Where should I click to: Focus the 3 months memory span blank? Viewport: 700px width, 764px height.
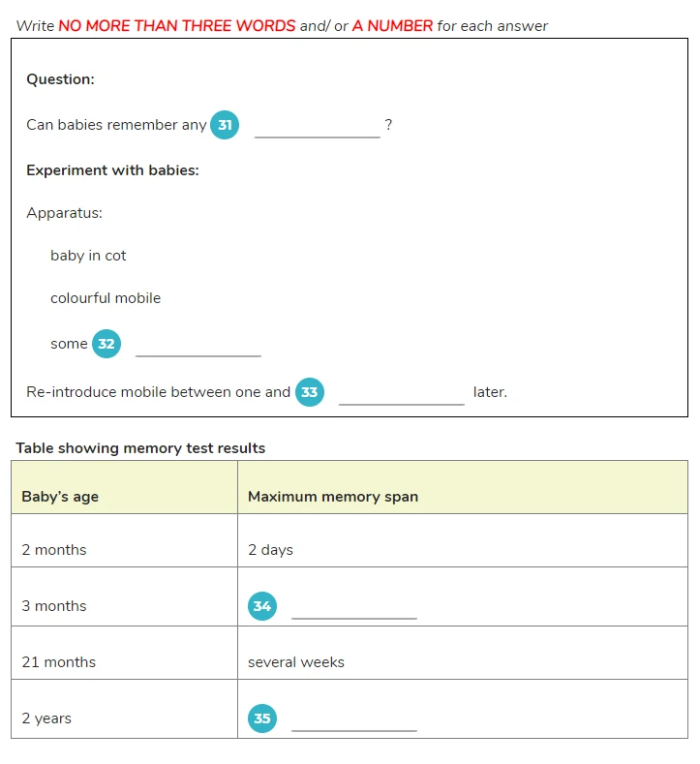tap(354, 608)
